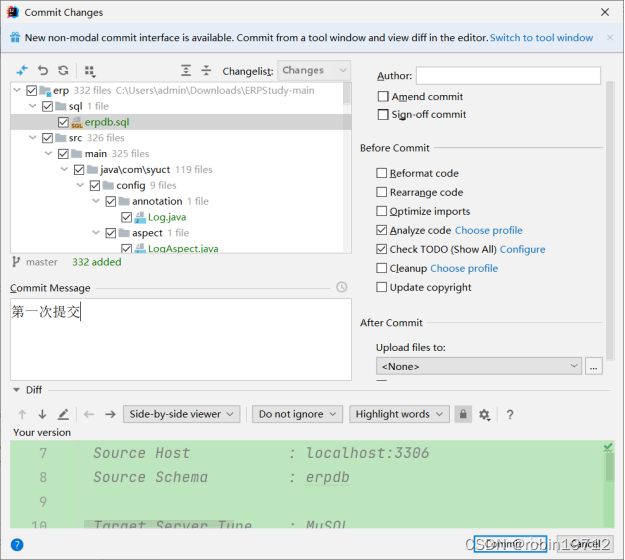Click the Log.java file icon
This screenshot has height=560, width=625.
point(140,217)
